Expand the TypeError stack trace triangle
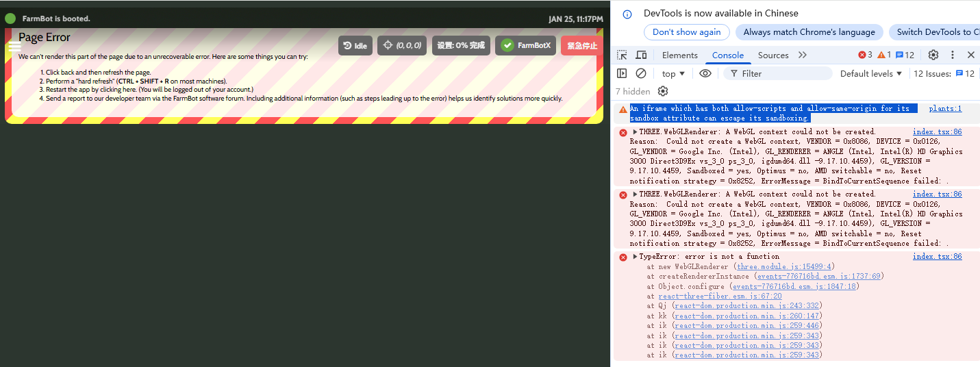This screenshot has width=980, height=367. pos(635,257)
